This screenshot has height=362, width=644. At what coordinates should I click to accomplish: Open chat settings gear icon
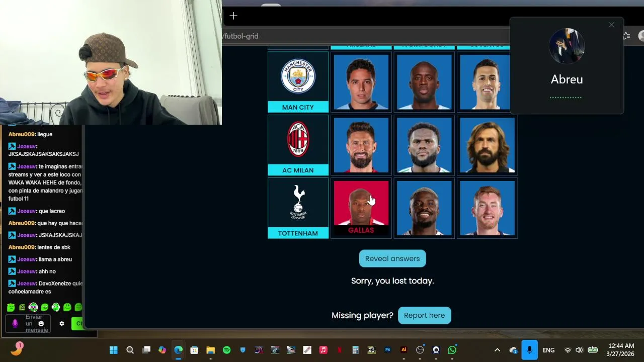click(x=62, y=323)
